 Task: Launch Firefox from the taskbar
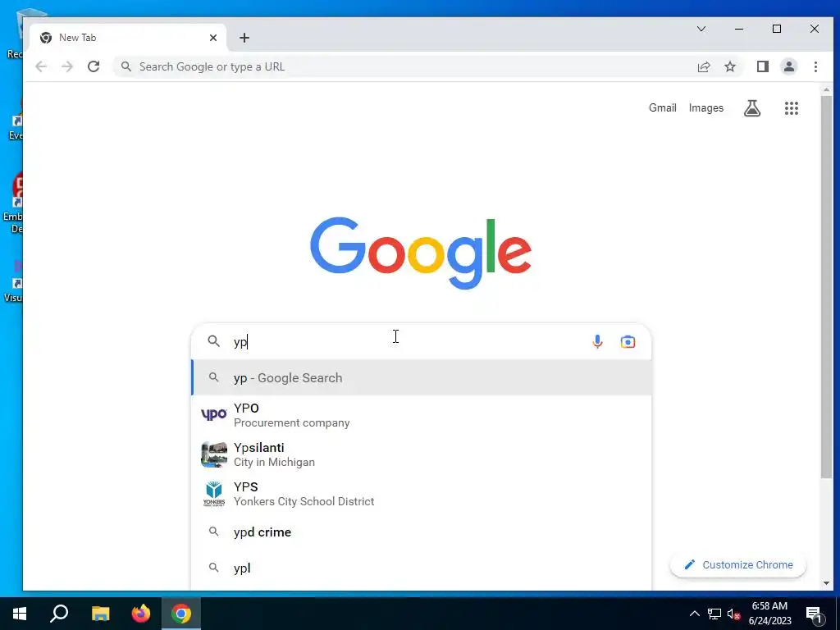click(141, 614)
